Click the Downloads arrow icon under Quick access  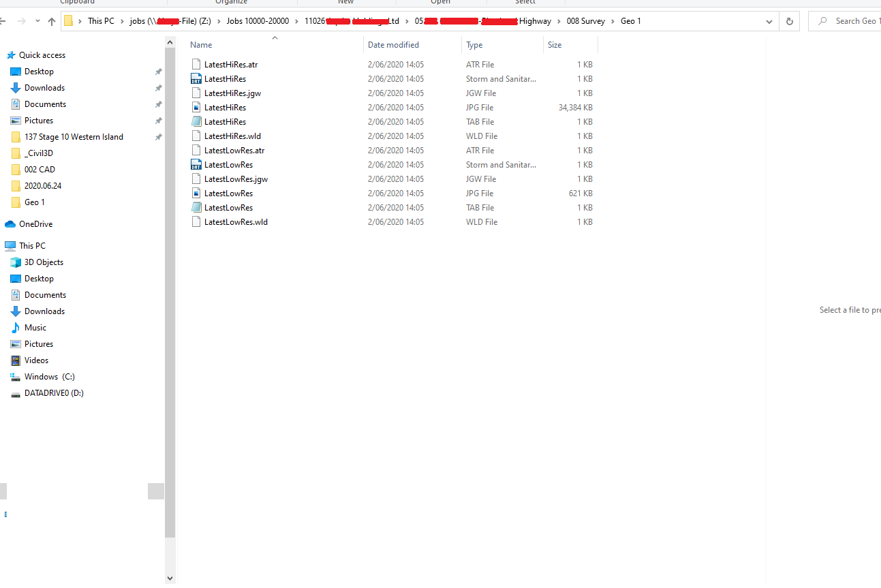16,88
